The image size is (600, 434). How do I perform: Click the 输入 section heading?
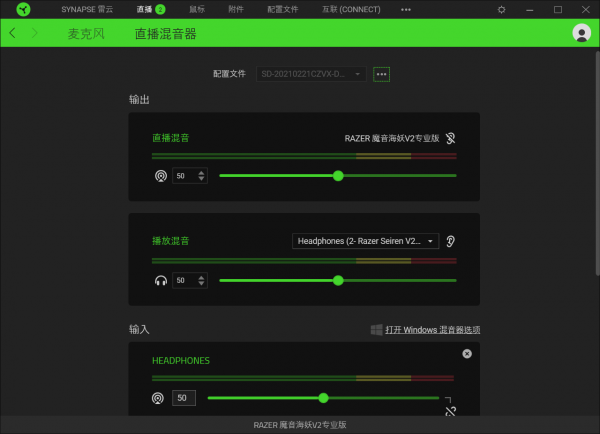pos(139,329)
